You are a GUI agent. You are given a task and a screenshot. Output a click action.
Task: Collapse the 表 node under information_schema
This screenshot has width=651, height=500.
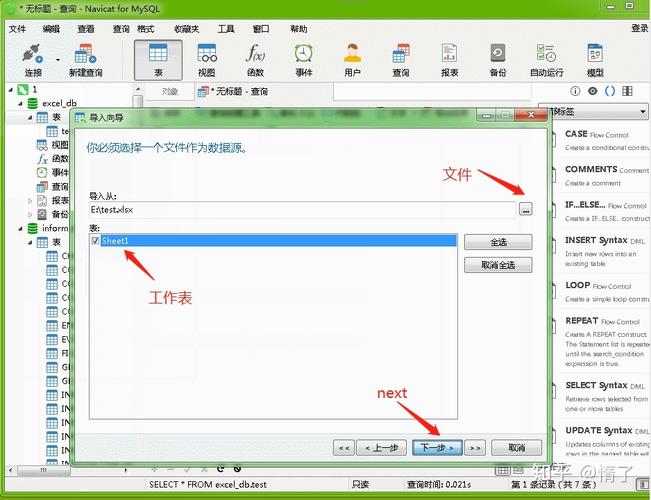coord(30,242)
